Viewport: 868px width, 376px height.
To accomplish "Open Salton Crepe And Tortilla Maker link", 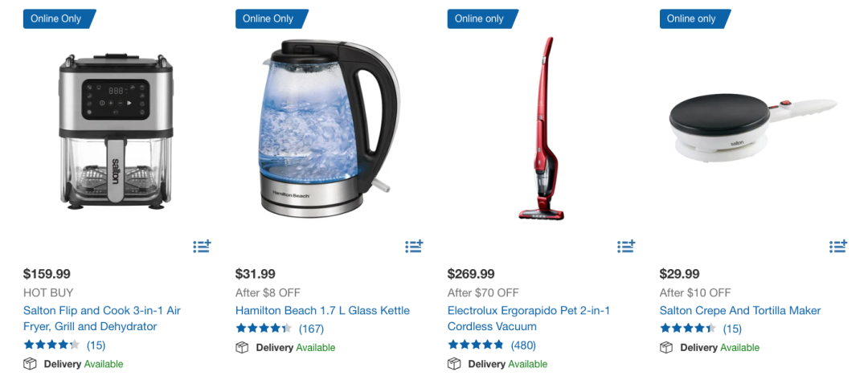I will 740,311.
